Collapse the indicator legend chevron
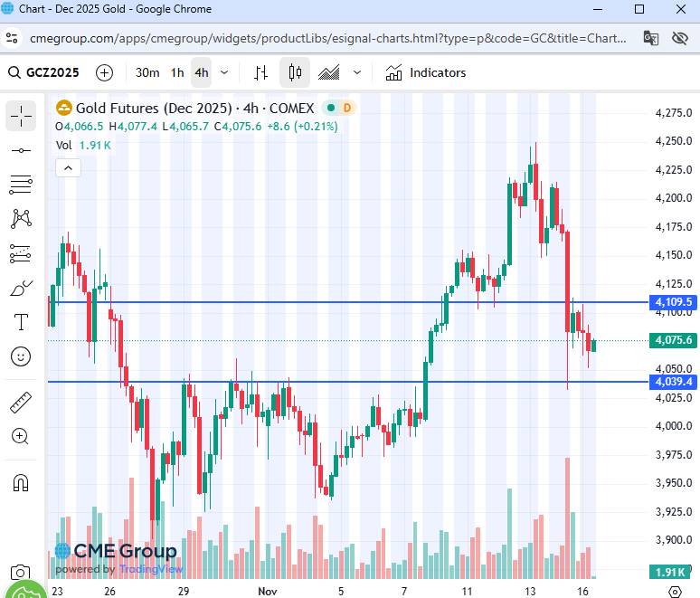This screenshot has height=598, width=700. [68, 167]
